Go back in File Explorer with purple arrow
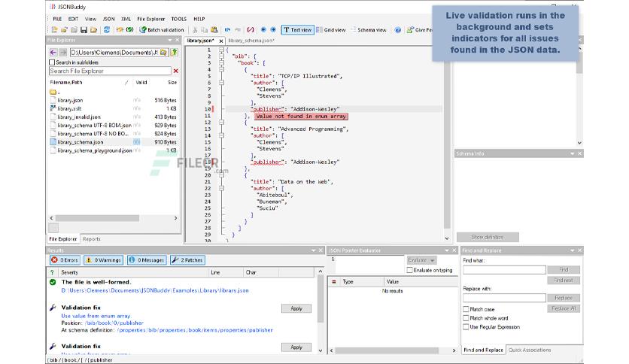 [53, 53]
